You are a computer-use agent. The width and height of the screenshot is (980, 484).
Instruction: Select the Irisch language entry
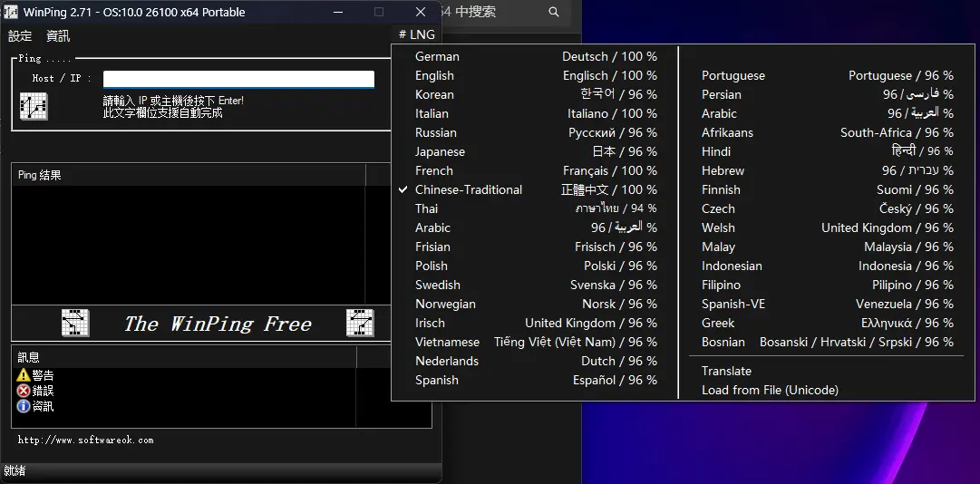tap(536, 324)
